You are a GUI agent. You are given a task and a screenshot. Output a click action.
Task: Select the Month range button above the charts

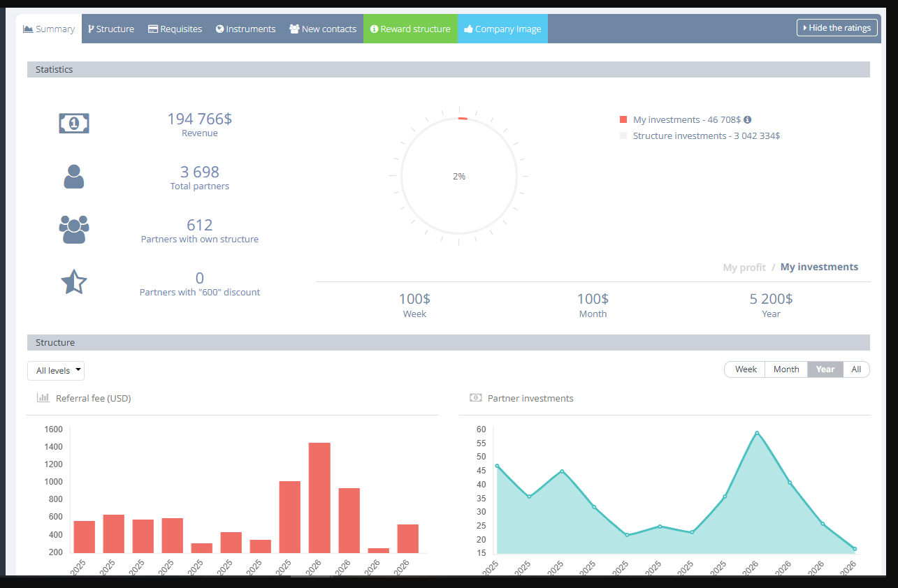pos(786,369)
